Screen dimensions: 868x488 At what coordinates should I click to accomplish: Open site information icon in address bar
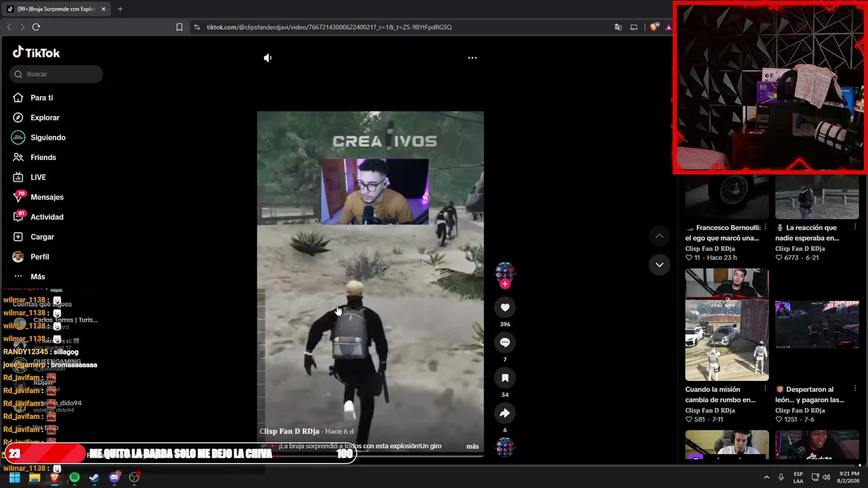(x=197, y=27)
